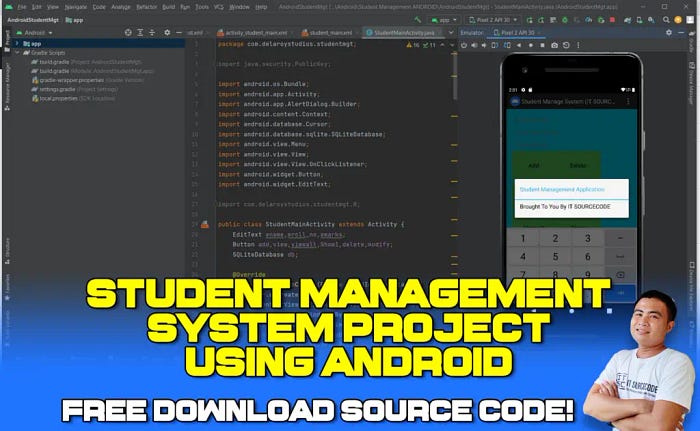Open the app run configuration dropdown
Screen dimensions: 700x431
444,20
